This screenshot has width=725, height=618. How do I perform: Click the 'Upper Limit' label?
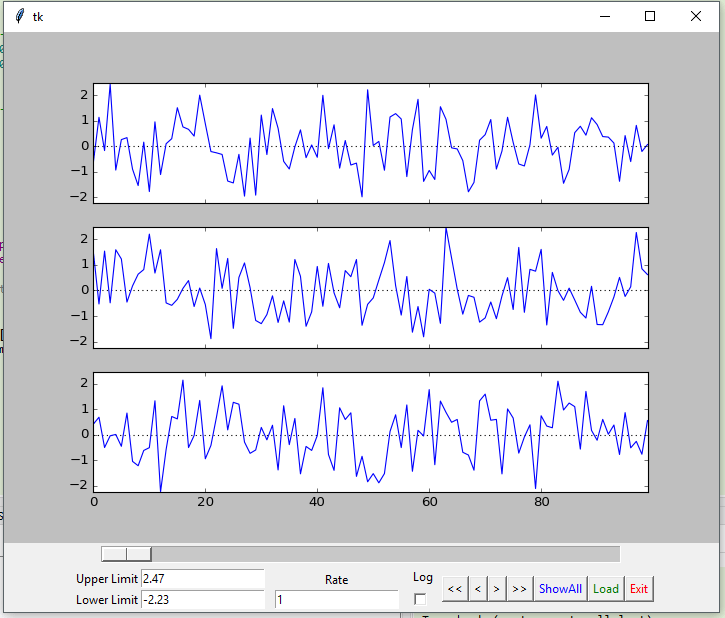(107, 579)
